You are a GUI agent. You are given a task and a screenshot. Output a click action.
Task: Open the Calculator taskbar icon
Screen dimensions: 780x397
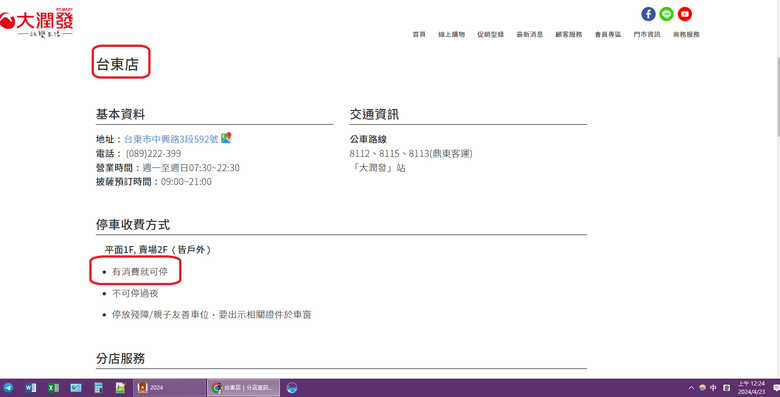pyautogui.click(x=98, y=388)
